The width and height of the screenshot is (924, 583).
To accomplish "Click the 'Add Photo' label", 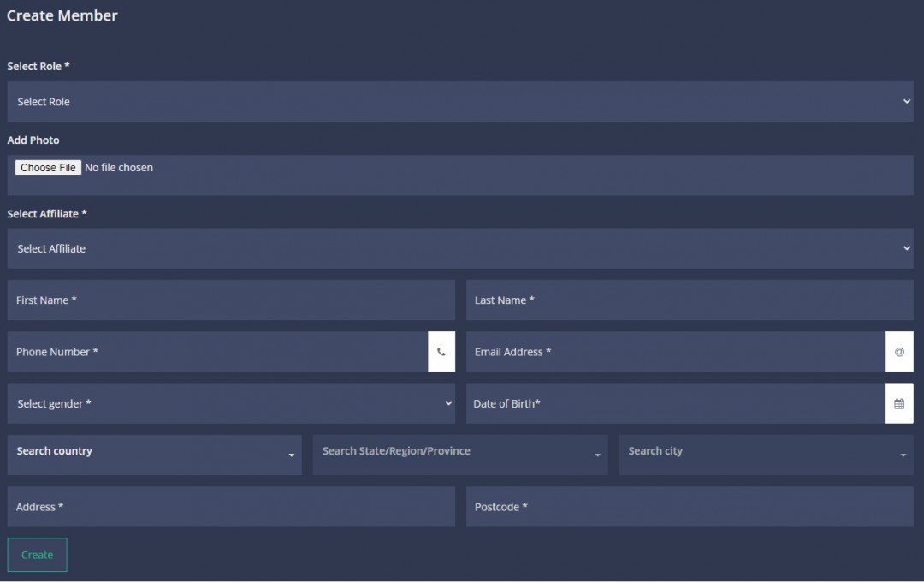I will click(x=33, y=140).
